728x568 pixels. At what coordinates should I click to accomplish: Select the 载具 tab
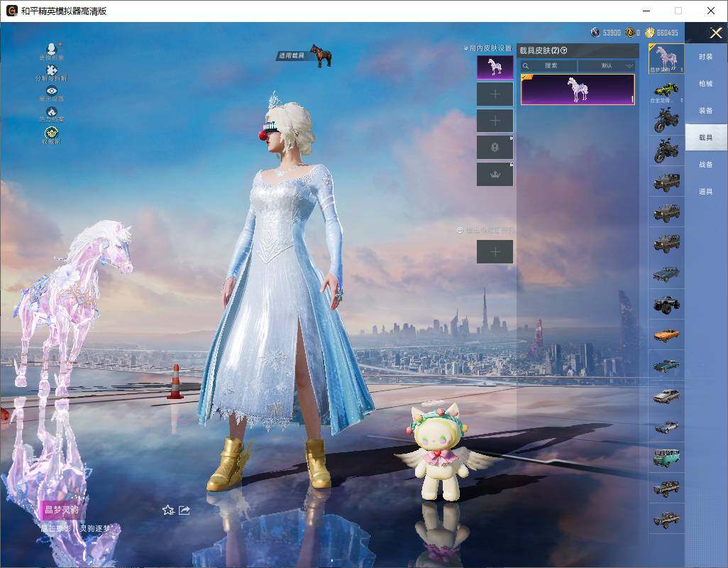[706, 138]
